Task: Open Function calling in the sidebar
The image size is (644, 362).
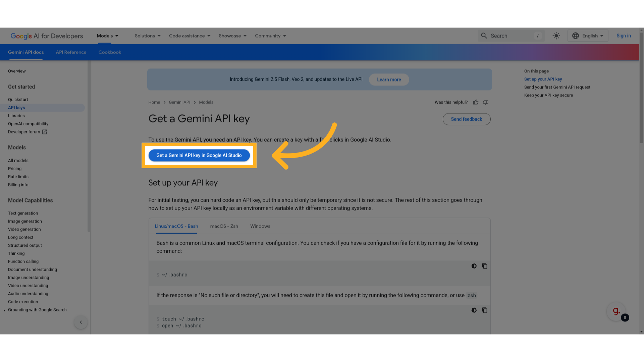Action: point(23,261)
